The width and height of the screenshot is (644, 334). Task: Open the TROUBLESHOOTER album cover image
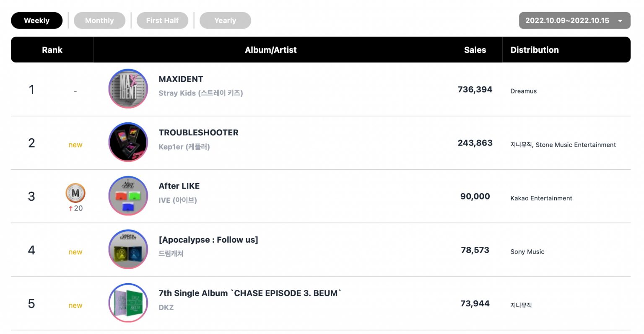(x=128, y=142)
